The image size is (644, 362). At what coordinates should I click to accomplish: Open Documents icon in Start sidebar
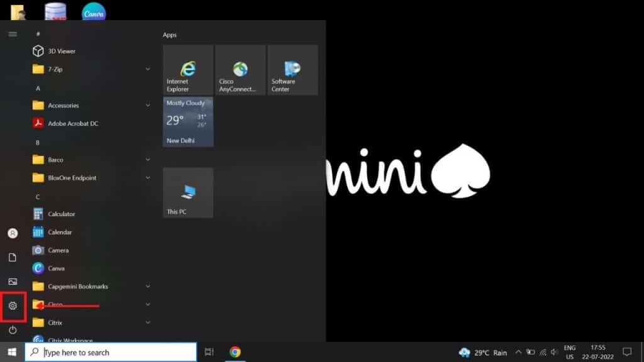13,257
